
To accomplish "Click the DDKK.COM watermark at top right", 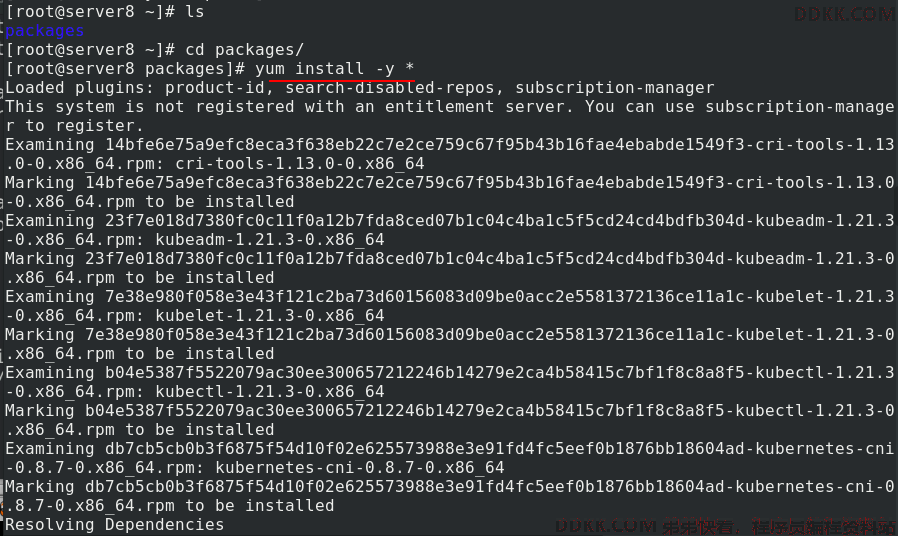I will click(844, 14).
